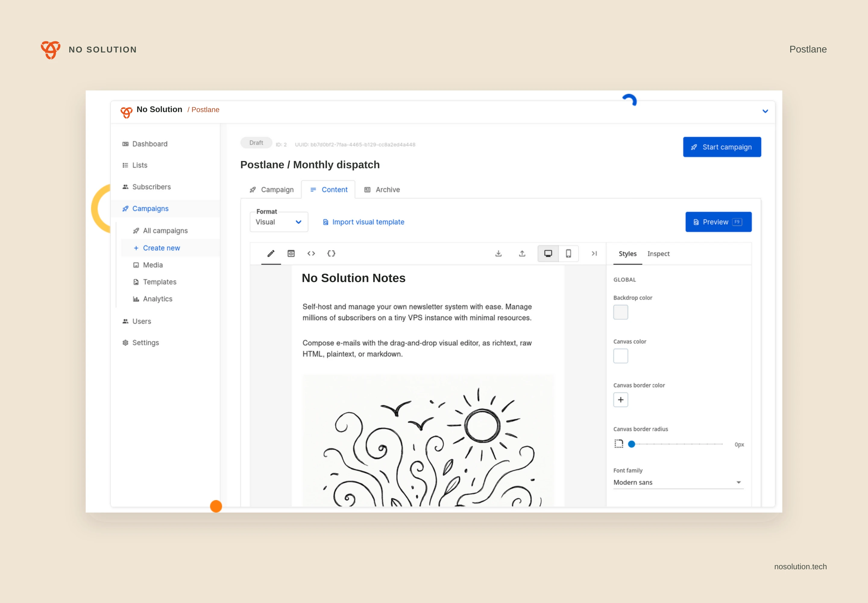
Task: Open the JSON curly braces view
Action: click(x=331, y=254)
